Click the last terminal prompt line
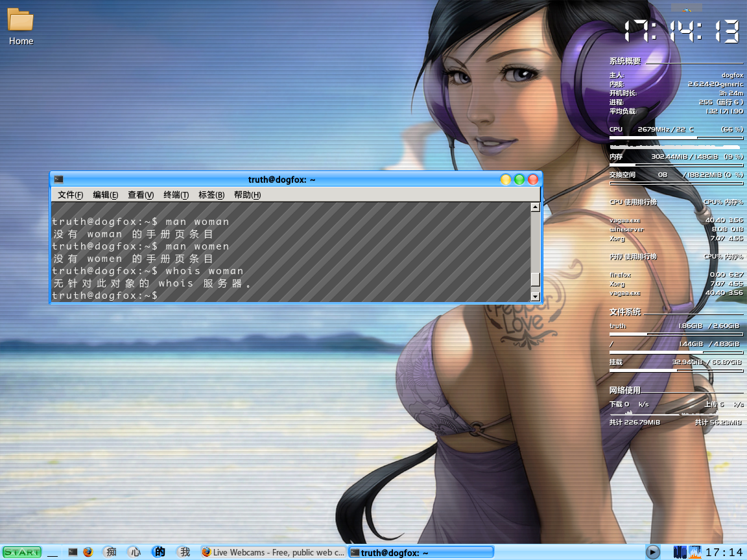This screenshot has width=747, height=560. (105, 296)
